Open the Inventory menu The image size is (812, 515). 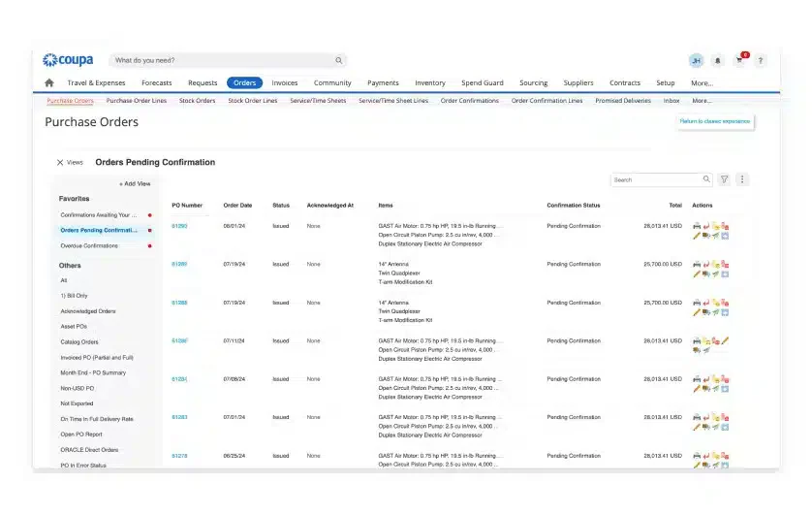pyautogui.click(x=430, y=82)
